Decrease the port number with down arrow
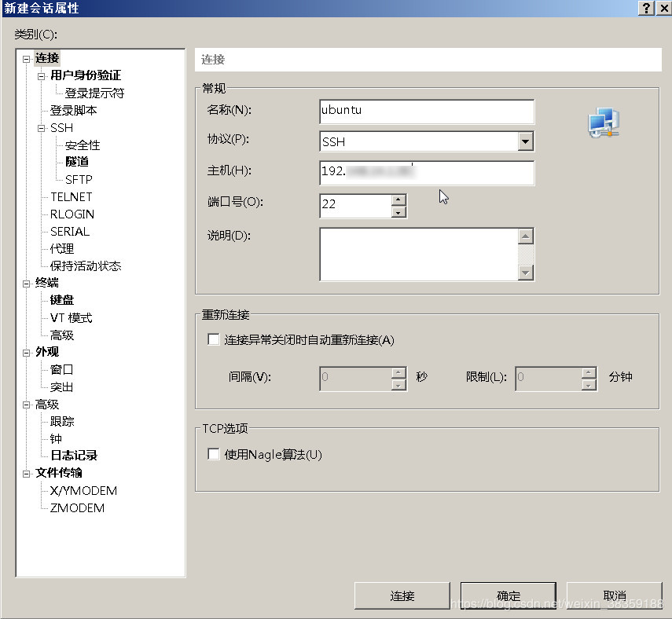 coord(398,212)
